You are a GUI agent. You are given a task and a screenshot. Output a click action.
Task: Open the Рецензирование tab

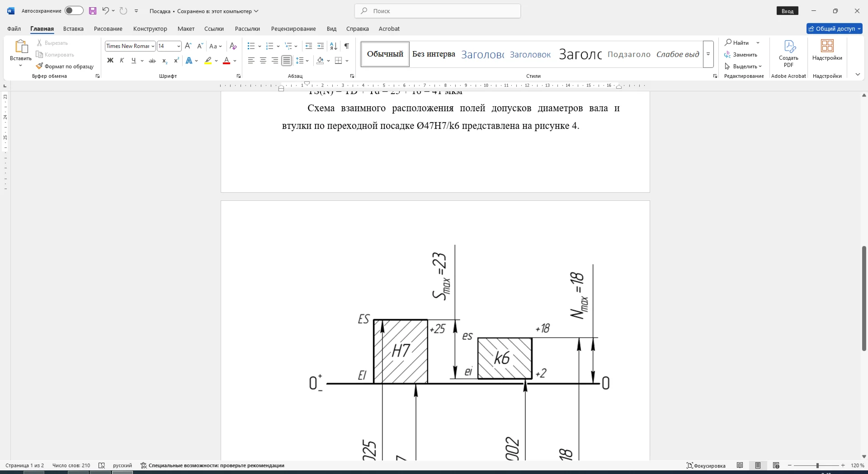pyautogui.click(x=293, y=28)
